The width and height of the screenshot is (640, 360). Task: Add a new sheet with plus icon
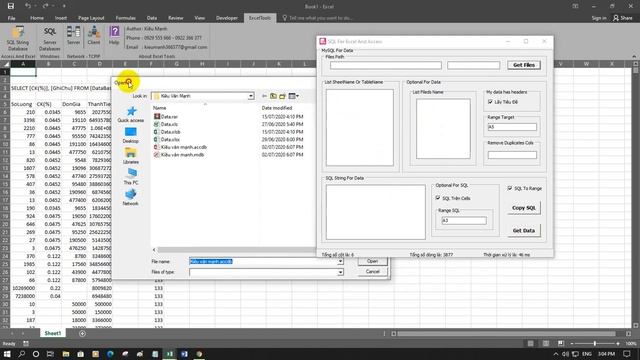coord(82,333)
